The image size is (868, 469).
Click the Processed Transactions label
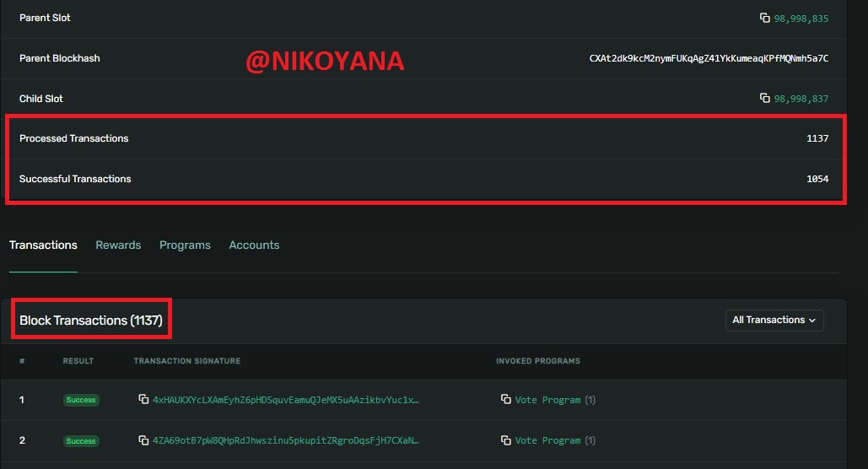(x=73, y=138)
